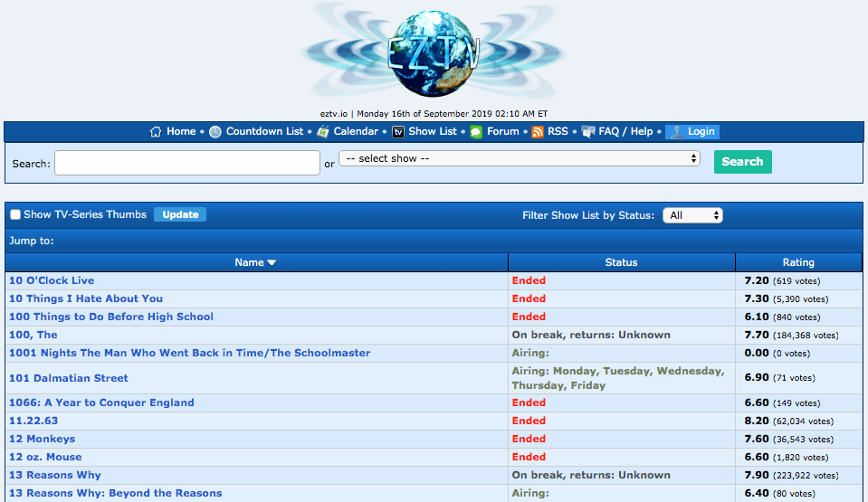
Task: Open the Login menu item
Action: pos(692,132)
